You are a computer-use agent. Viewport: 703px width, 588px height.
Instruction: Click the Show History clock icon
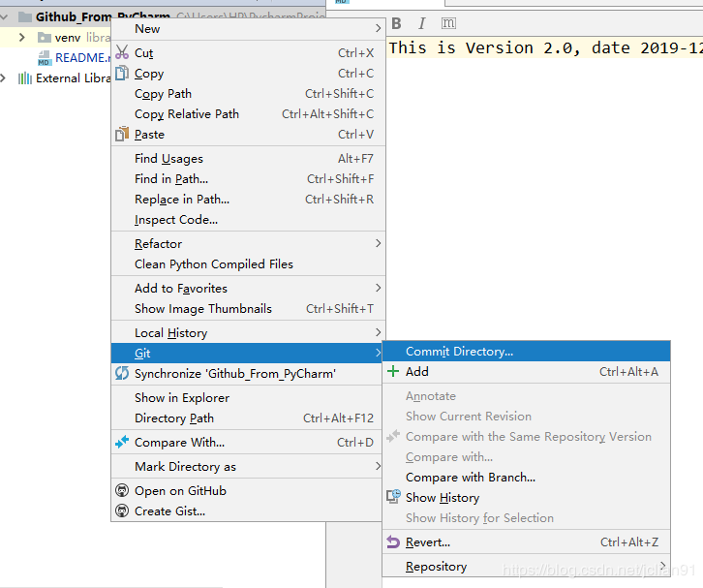394,497
